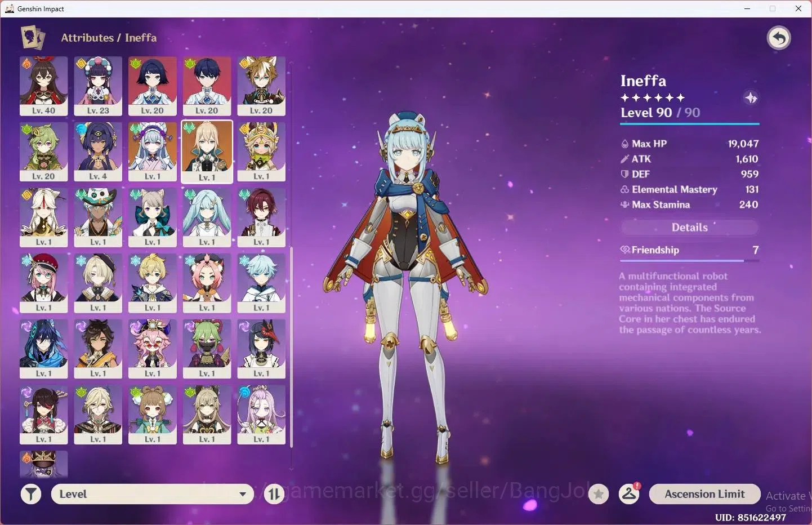Click the Ascension Limit button
This screenshot has height=525, width=812.
tap(704, 494)
